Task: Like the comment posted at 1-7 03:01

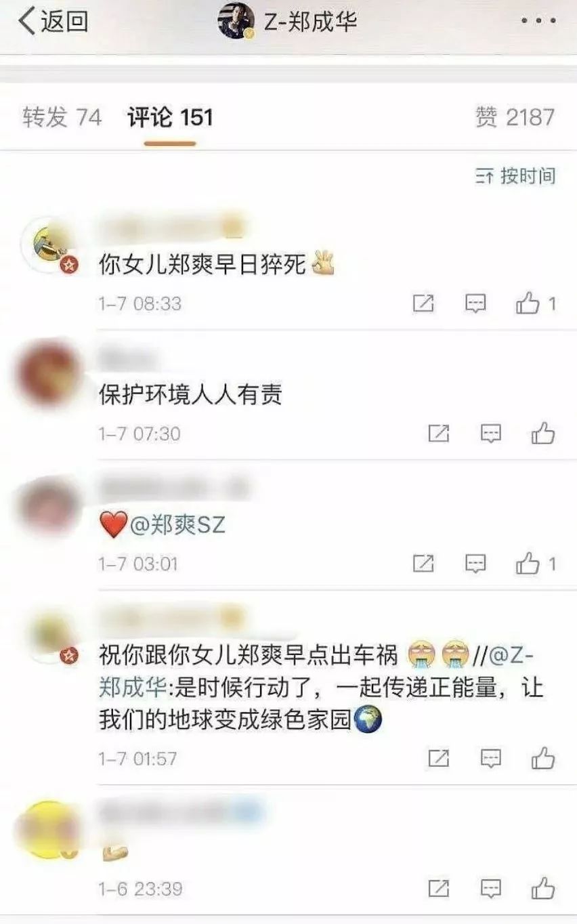Action: pyautogui.click(x=534, y=564)
